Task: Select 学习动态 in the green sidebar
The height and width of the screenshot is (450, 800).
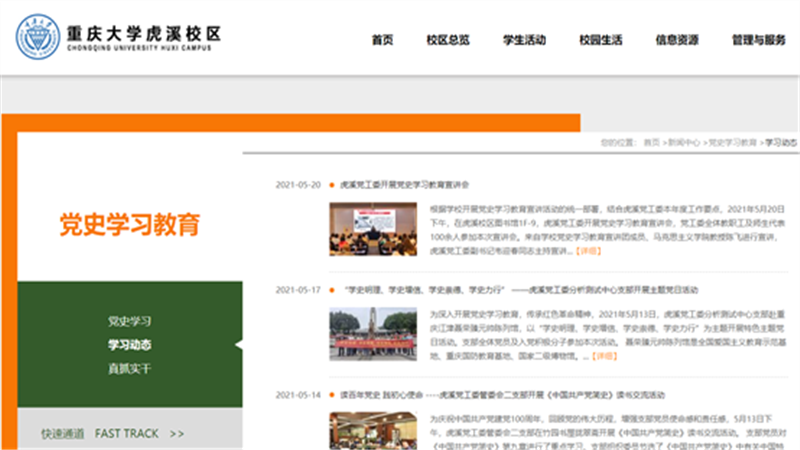Action: pyautogui.click(x=130, y=345)
